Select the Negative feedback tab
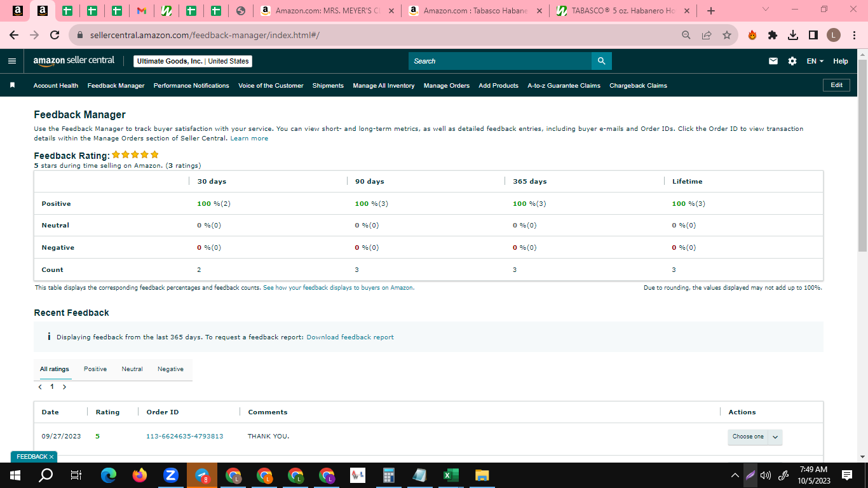Screen dimensions: 868x488 click(x=170, y=369)
